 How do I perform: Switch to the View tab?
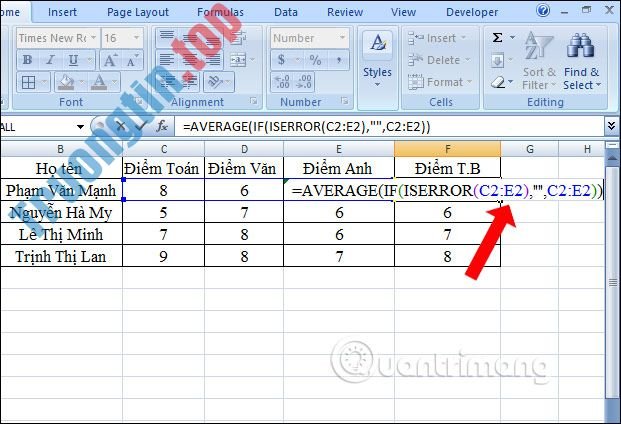[403, 12]
